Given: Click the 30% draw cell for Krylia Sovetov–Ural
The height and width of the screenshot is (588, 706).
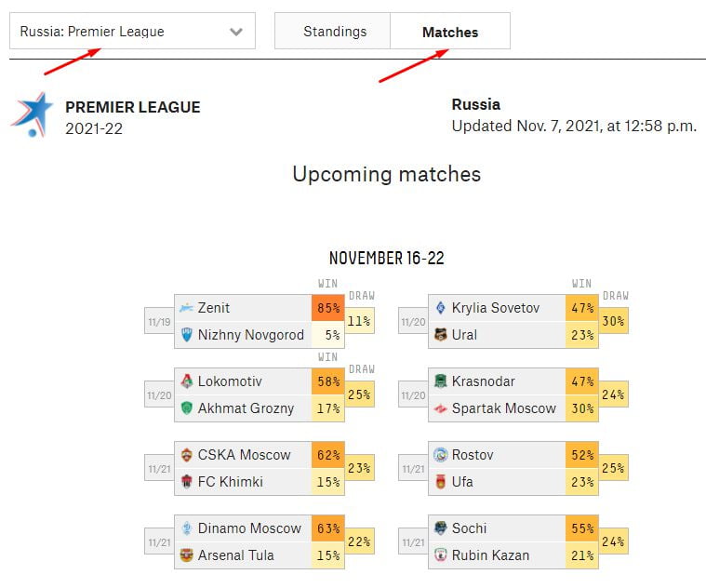Looking at the screenshot, I should 612,321.
